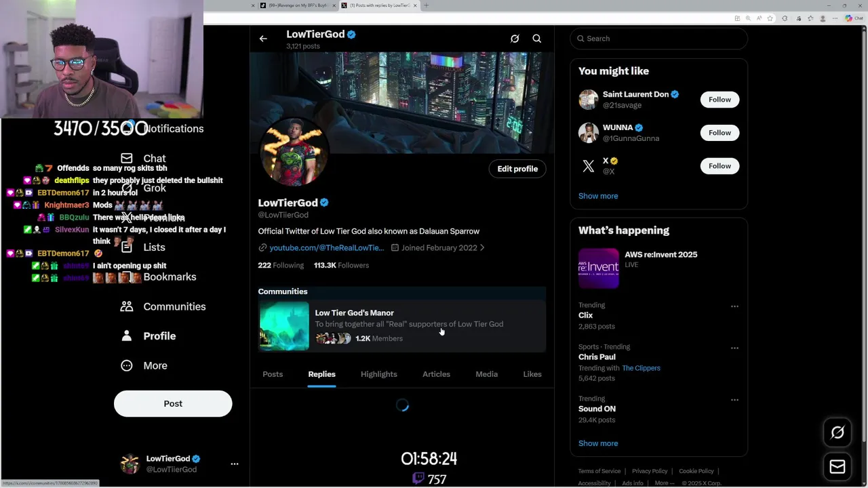Image resolution: width=868 pixels, height=488 pixels.
Task: Open more options for Chris Paul trend
Action: coord(734,348)
